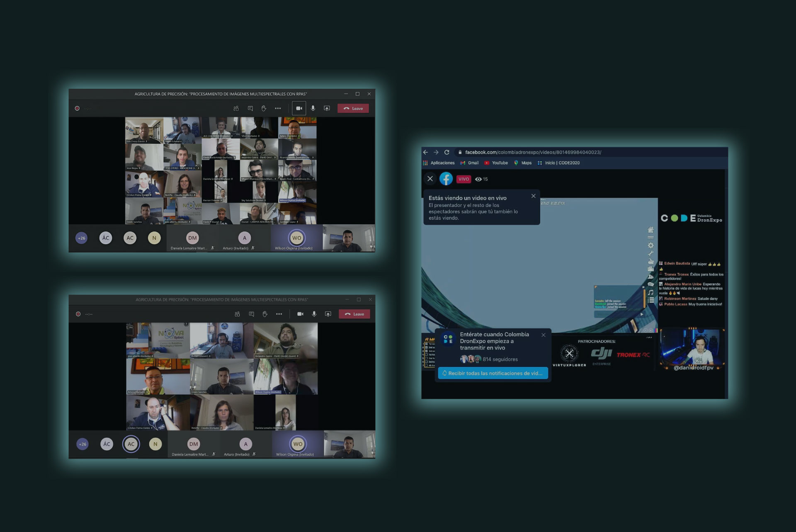This screenshot has height=532, width=796.
Task: Select N avatar in bottom Teams window
Action: click(x=155, y=444)
